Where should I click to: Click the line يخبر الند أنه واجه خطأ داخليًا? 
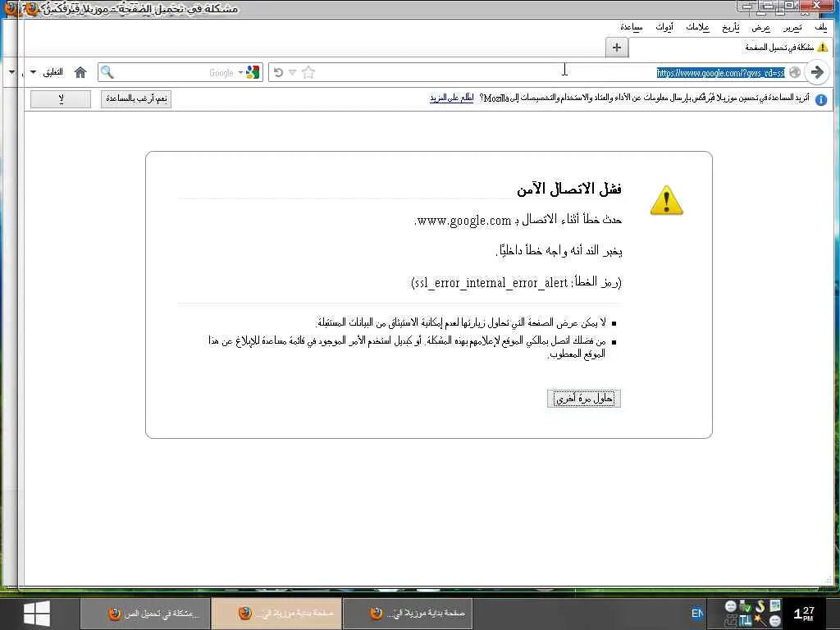pos(559,251)
